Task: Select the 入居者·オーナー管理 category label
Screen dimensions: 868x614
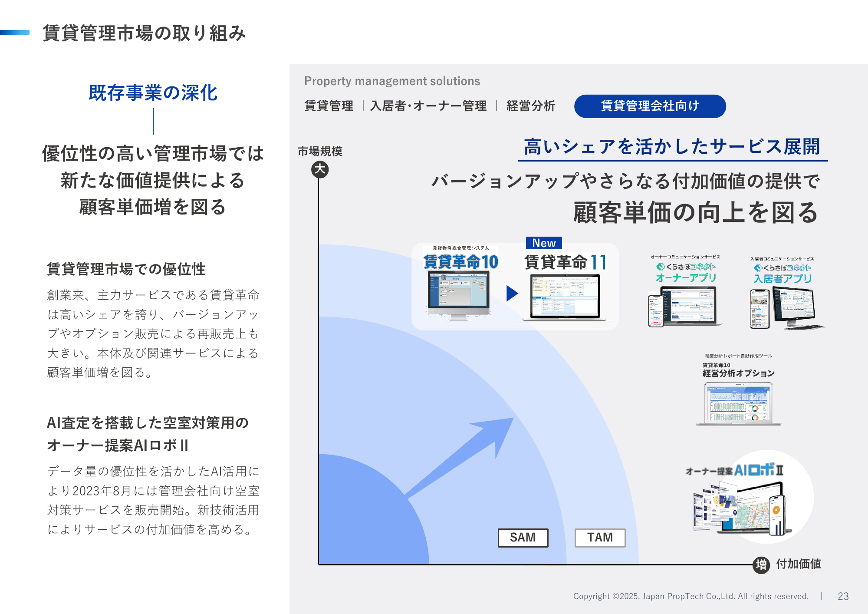Action: pos(428,106)
